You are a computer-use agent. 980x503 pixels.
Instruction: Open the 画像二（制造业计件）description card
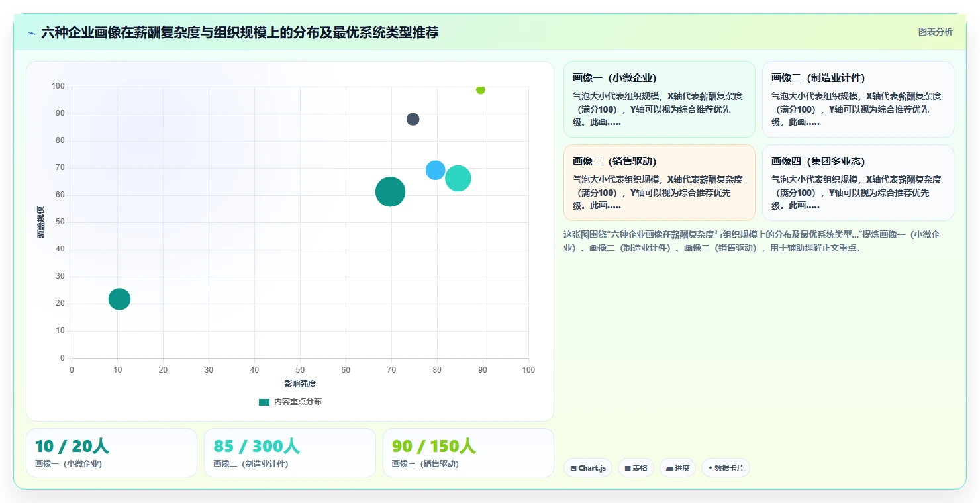(858, 99)
